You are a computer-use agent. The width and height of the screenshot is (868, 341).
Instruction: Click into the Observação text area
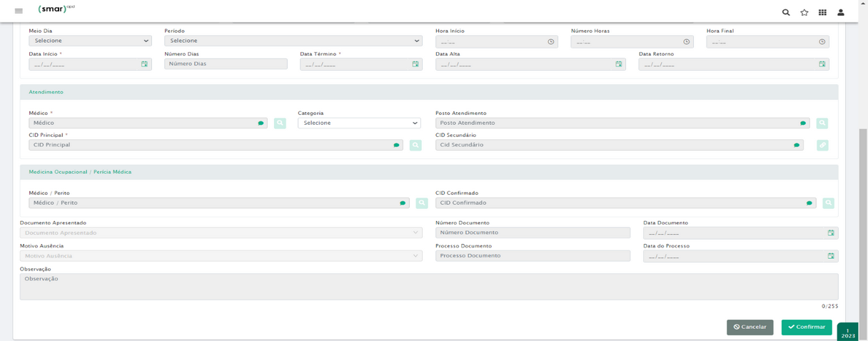pos(429,286)
